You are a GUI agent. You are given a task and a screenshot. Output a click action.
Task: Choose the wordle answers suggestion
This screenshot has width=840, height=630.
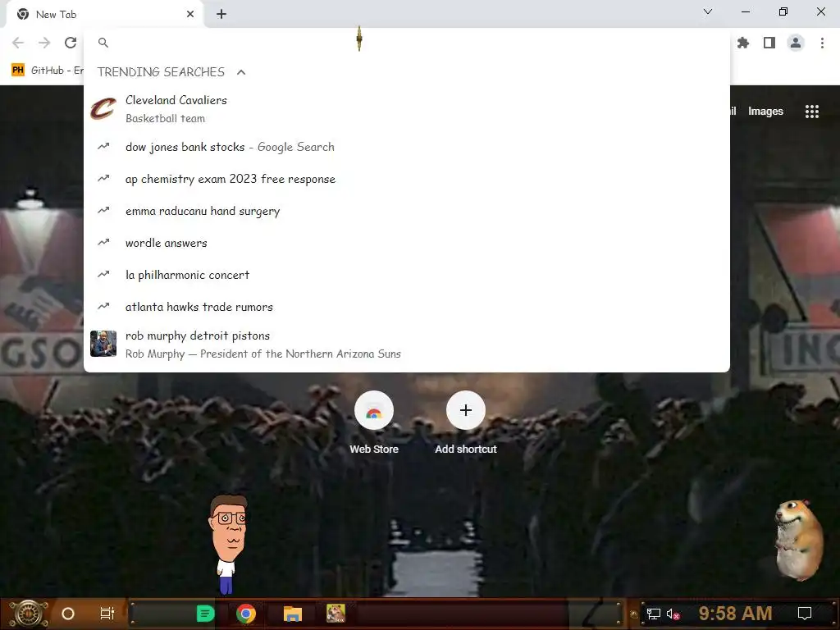pyautogui.click(x=407, y=243)
